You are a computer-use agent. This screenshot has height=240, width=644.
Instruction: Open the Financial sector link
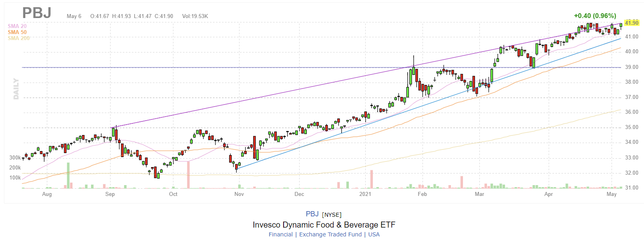(x=281, y=234)
